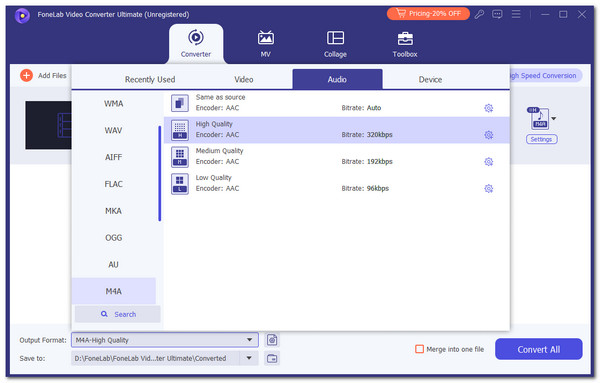Image resolution: width=600 pixels, height=383 pixels.
Task: Click the Bitrate: 96kbps text
Action: click(365, 188)
